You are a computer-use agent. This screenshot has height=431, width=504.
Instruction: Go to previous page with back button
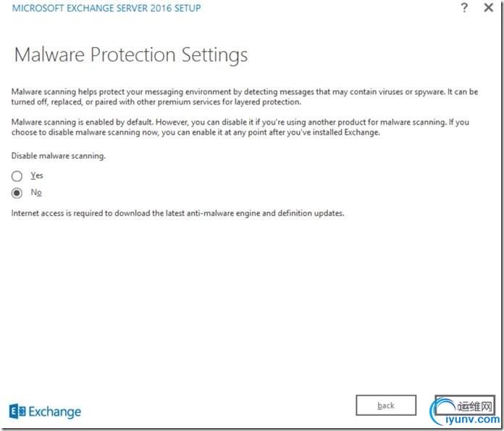coord(386,405)
